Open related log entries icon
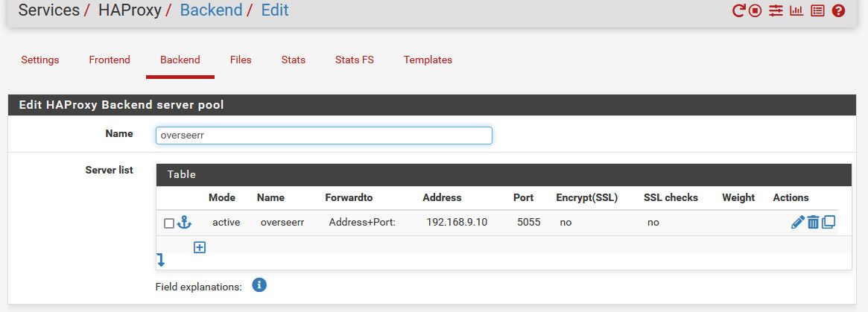868x312 pixels. click(817, 10)
